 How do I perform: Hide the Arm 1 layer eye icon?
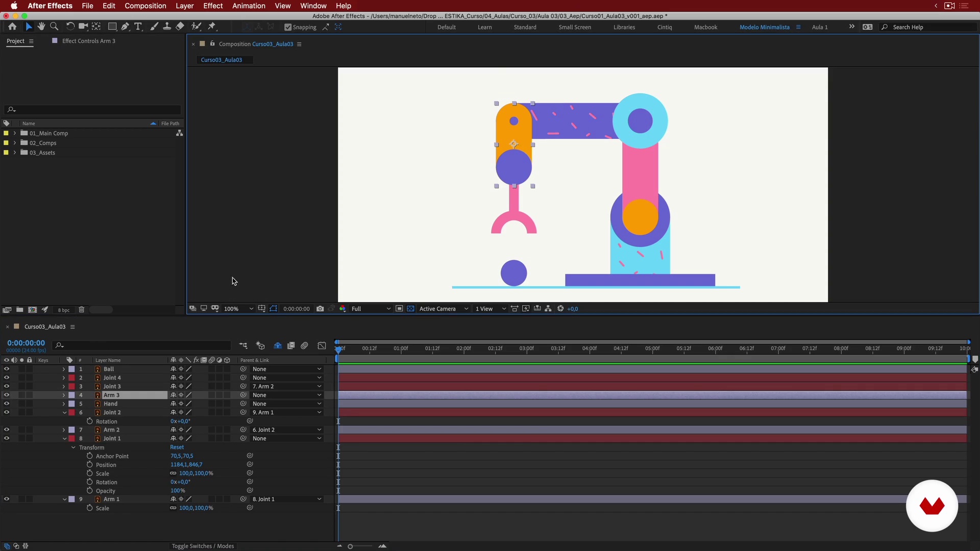[7, 499]
